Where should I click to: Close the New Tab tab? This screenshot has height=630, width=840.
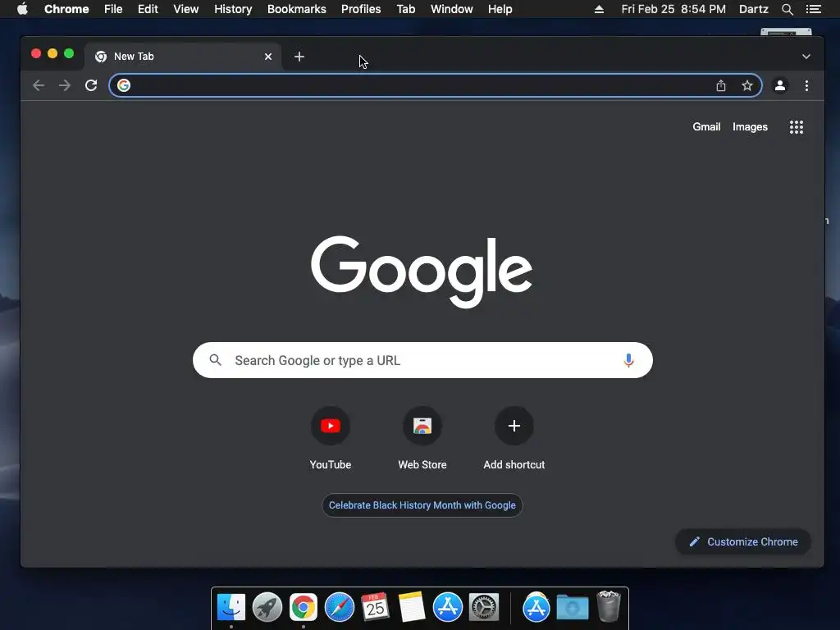(268, 57)
